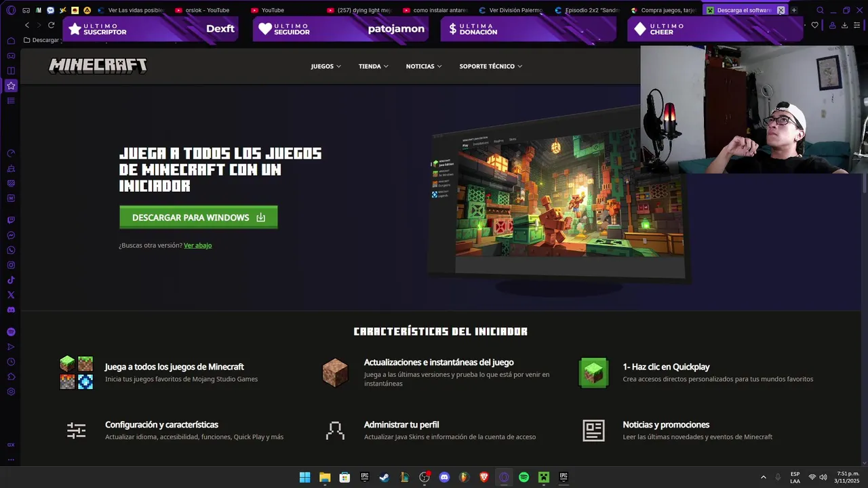Image resolution: width=868 pixels, height=488 pixels.
Task: Click DESCARGAR PARA WINDOWS button
Action: coord(199,218)
